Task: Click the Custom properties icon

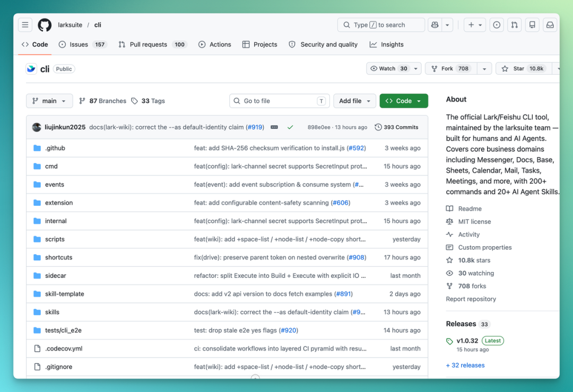Action: tap(449, 247)
